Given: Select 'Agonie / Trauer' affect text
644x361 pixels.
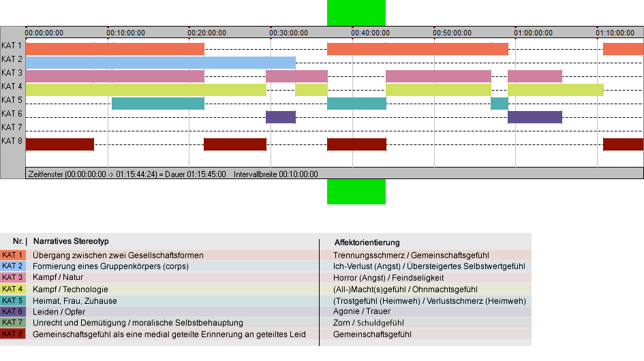Looking at the screenshot, I should [x=362, y=311].
